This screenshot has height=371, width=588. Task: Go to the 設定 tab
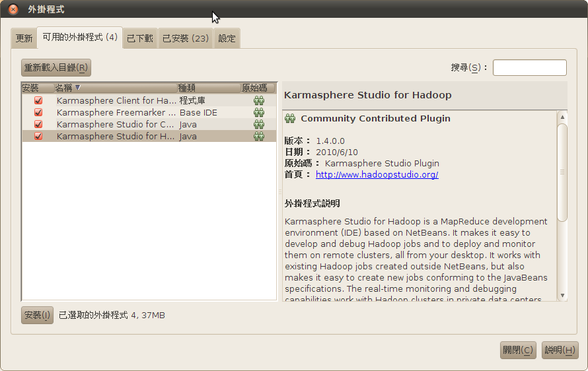227,38
